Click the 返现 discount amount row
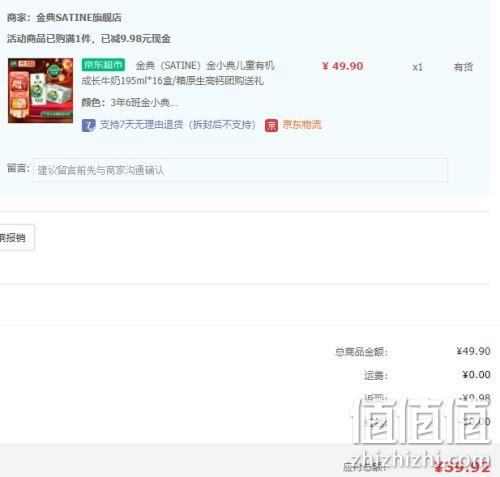 [427, 398]
